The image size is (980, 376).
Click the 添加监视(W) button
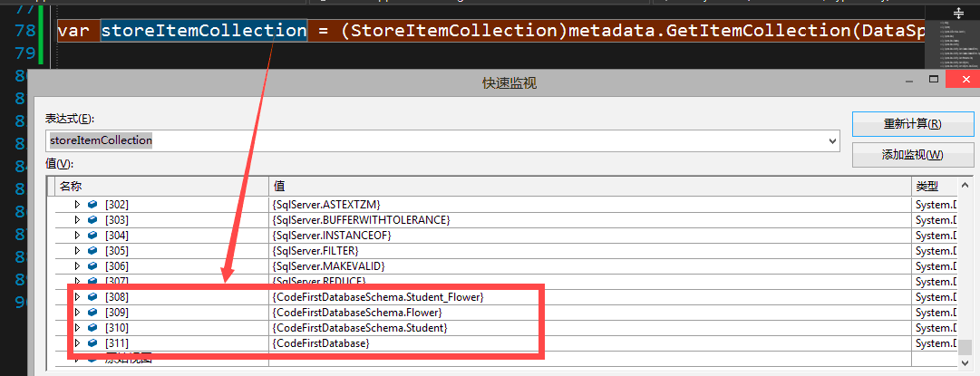(913, 155)
